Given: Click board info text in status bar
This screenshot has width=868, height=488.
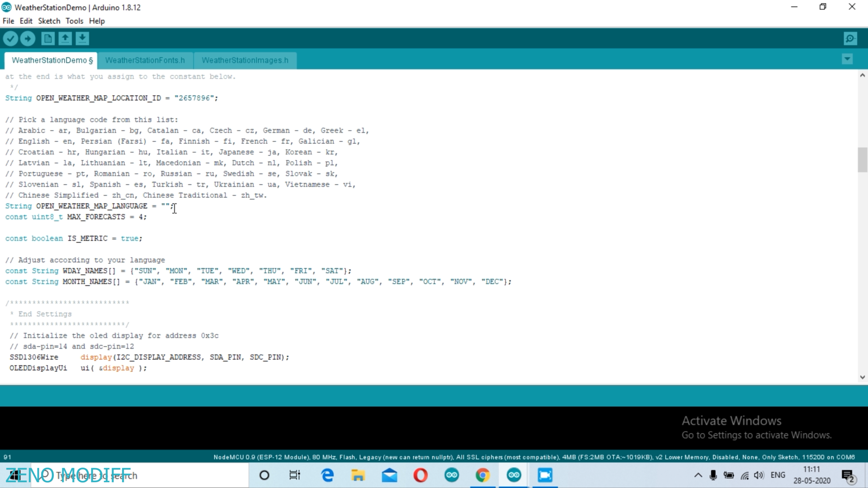Looking at the screenshot, I should tap(534, 457).
